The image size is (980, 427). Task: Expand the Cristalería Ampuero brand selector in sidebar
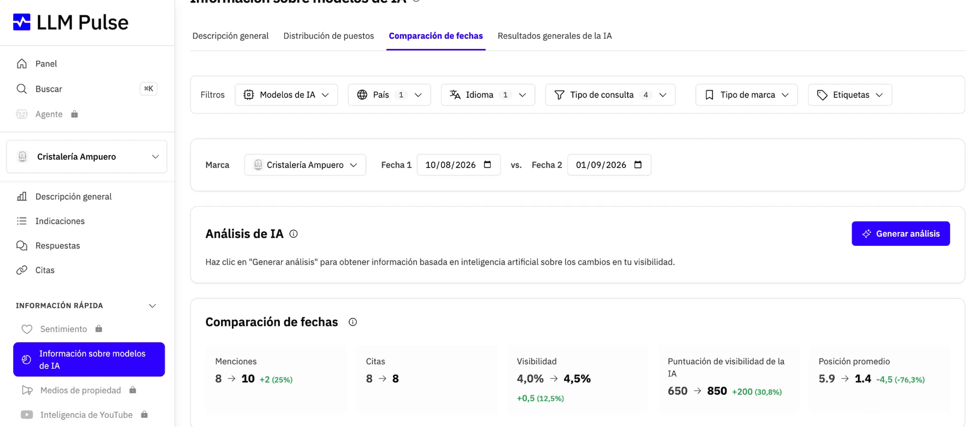pyautogui.click(x=87, y=157)
